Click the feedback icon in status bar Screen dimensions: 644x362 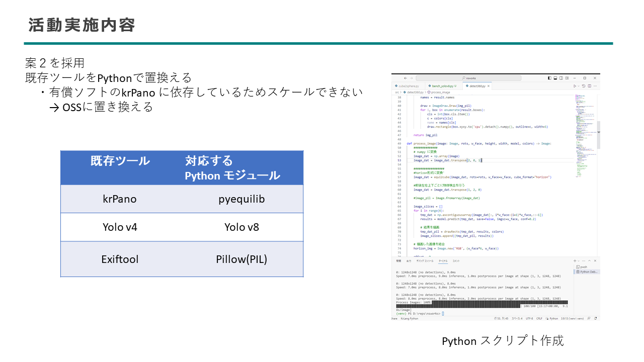(589, 318)
